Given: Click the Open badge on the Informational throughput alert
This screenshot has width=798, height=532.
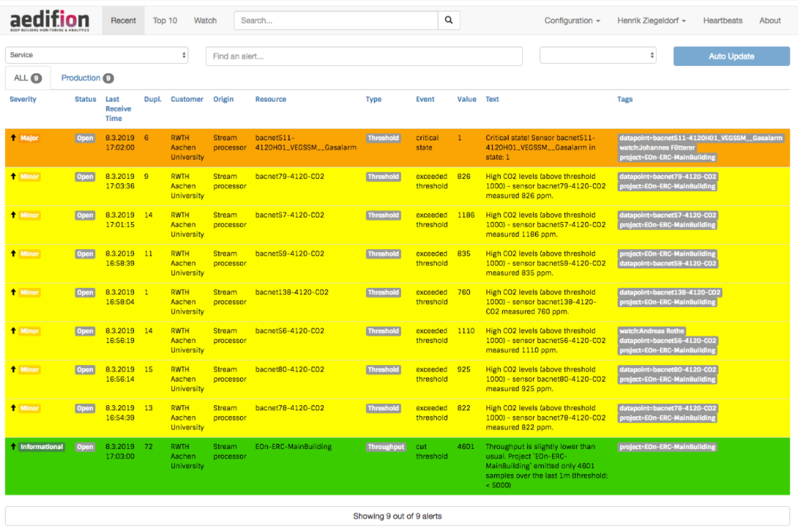Looking at the screenshot, I should (x=85, y=446).
